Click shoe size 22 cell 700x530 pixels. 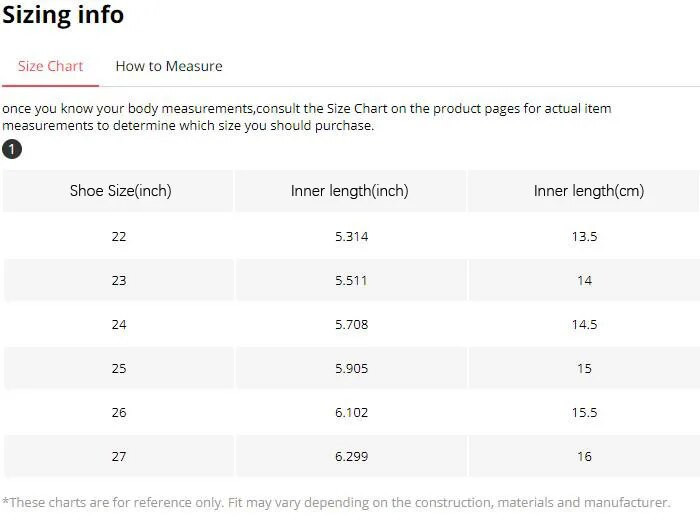120,237
